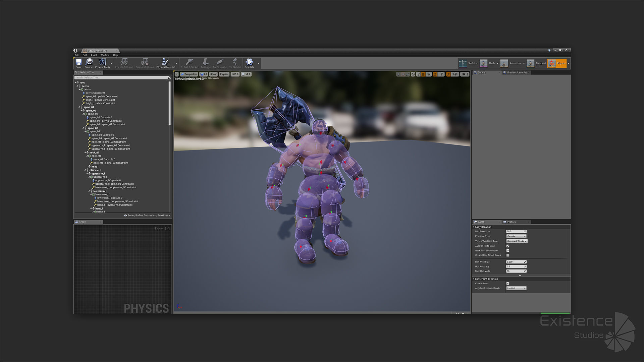Screen dimensions: 644x362
Task: Toggle scale snapping in viewport
Action: (448, 74)
